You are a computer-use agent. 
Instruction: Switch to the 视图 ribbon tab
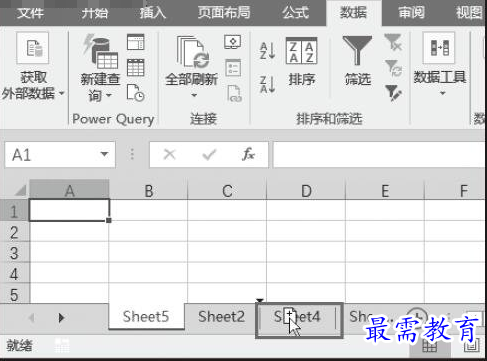pos(469,13)
